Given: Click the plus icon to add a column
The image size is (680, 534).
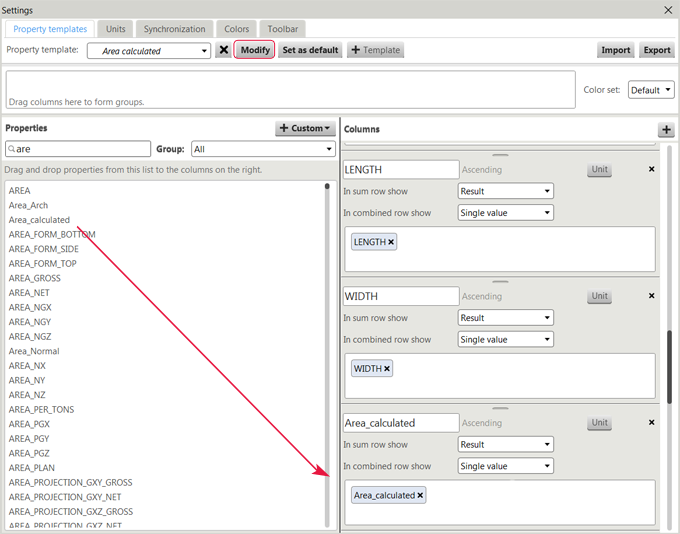Looking at the screenshot, I should tap(666, 130).
